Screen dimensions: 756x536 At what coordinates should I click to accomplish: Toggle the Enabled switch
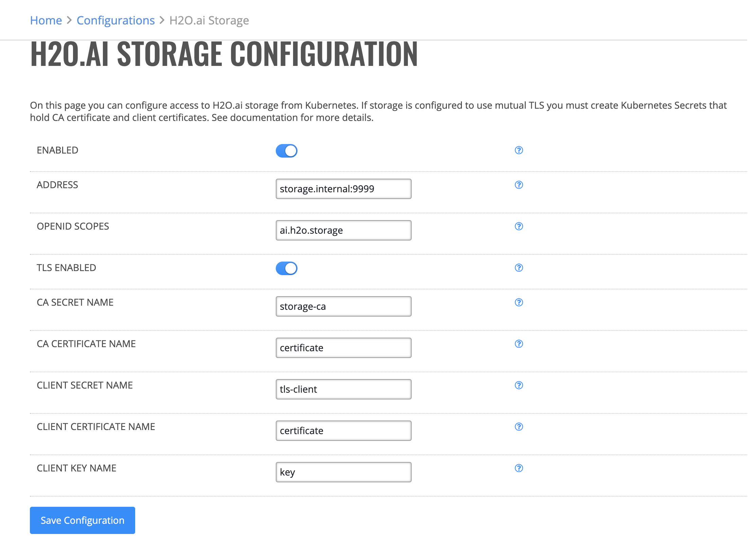coord(286,151)
